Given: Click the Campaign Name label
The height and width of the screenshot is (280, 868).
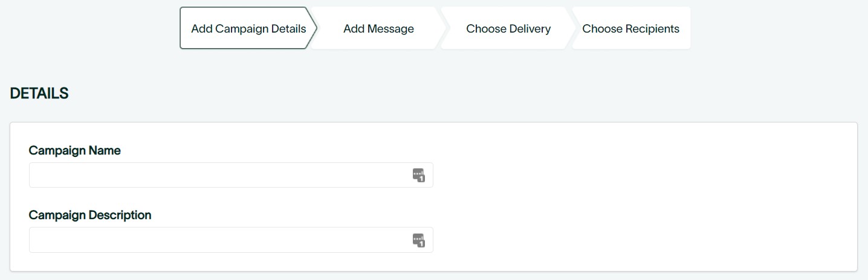Looking at the screenshot, I should pos(75,150).
